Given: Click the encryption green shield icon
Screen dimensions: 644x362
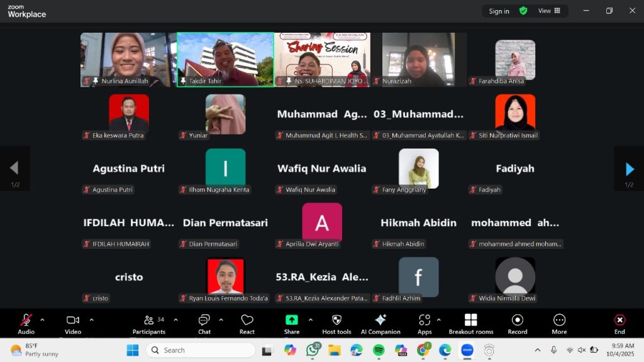Looking at the screenshot, I should (523, 11).
